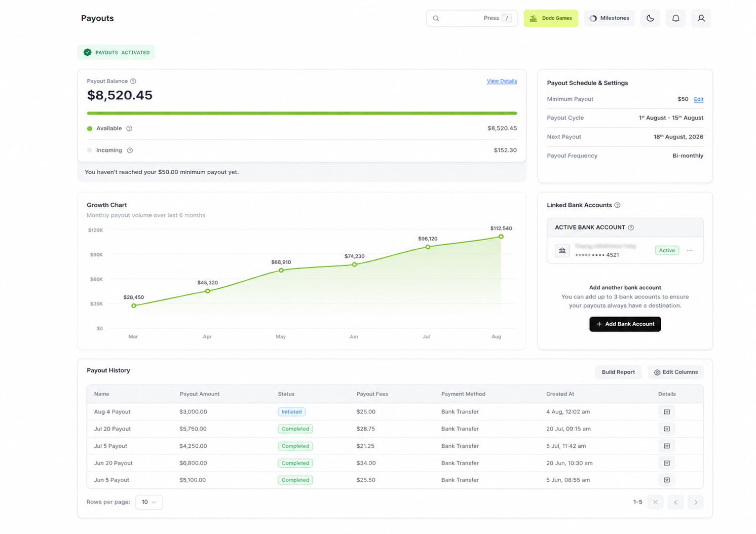Toggle dark mode with the moon icon
This screenshot has width=756, height=534.
(650, 18)
